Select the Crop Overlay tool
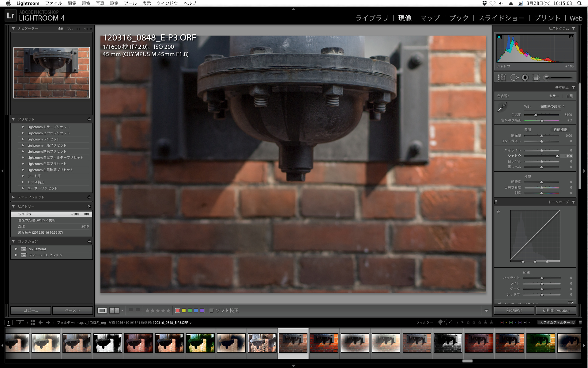The height and width of the screenshot is (368, 588). [x=502, y=78]
